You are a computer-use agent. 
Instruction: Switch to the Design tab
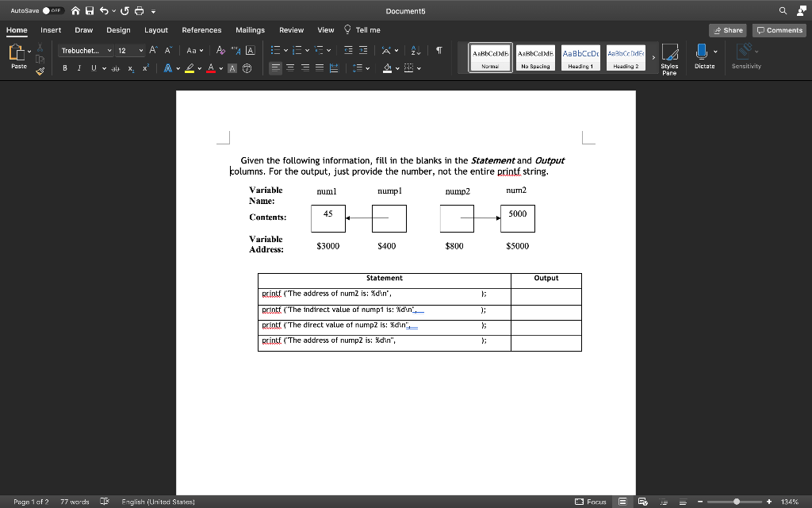(119, 30)
